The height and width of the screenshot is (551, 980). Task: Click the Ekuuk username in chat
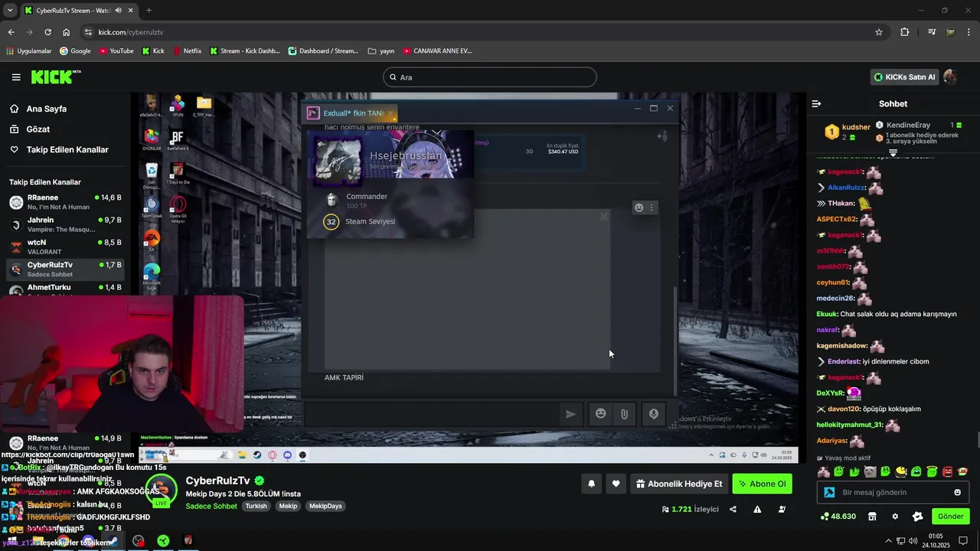[827, 314]
